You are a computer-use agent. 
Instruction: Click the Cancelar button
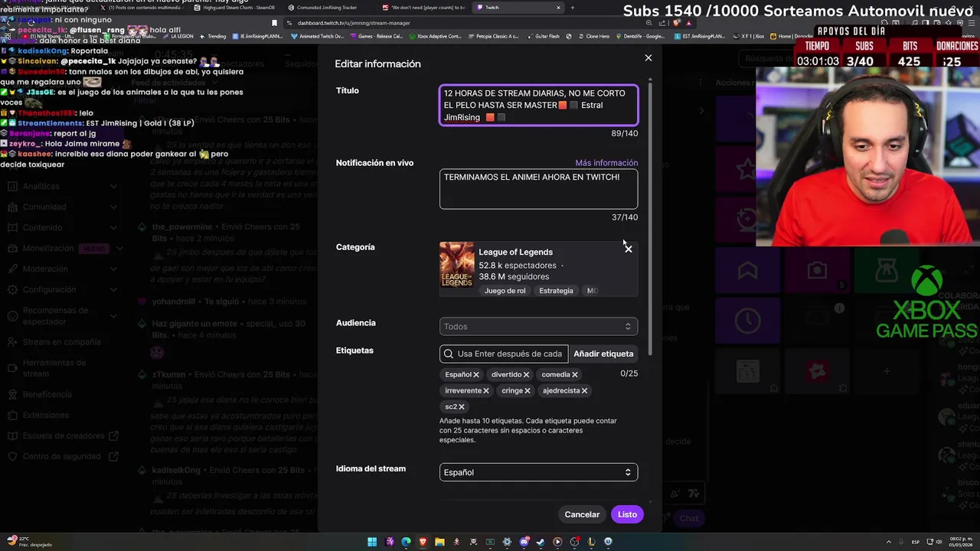582,514
